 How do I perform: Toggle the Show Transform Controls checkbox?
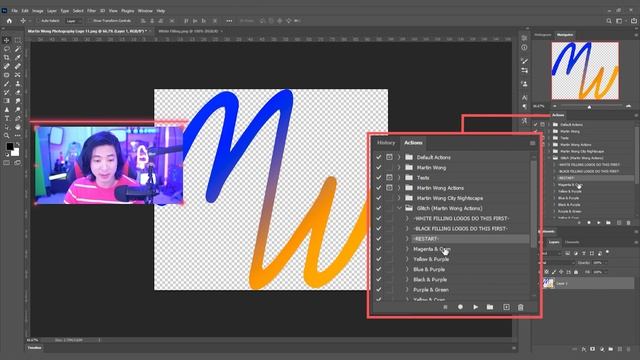coord(90,21)
